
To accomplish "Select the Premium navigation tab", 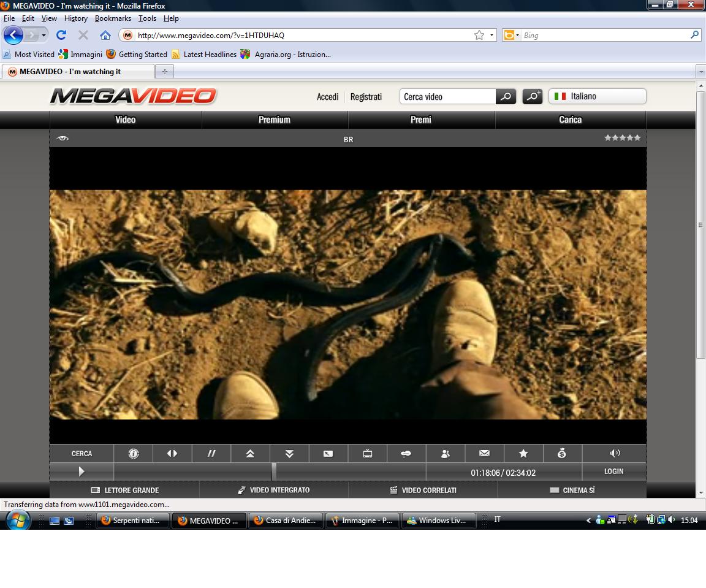I will point(275,120).
